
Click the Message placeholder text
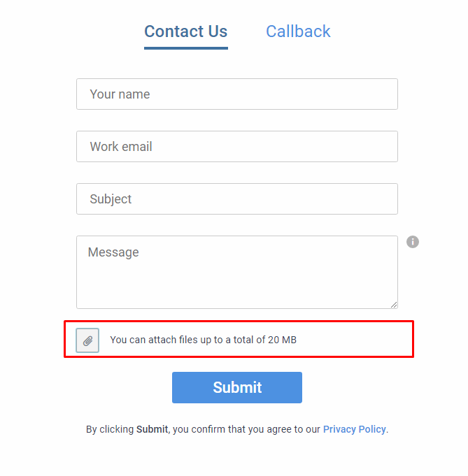(113, 252)
